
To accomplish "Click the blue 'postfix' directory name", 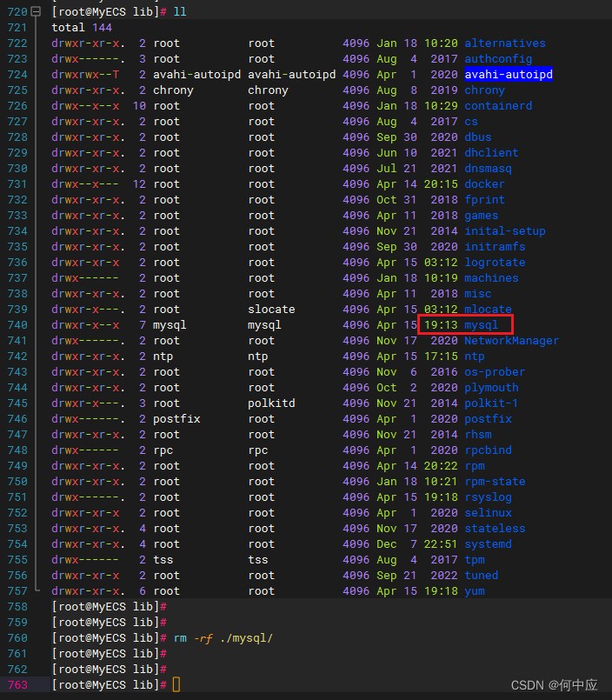I will tap(488, 419).
